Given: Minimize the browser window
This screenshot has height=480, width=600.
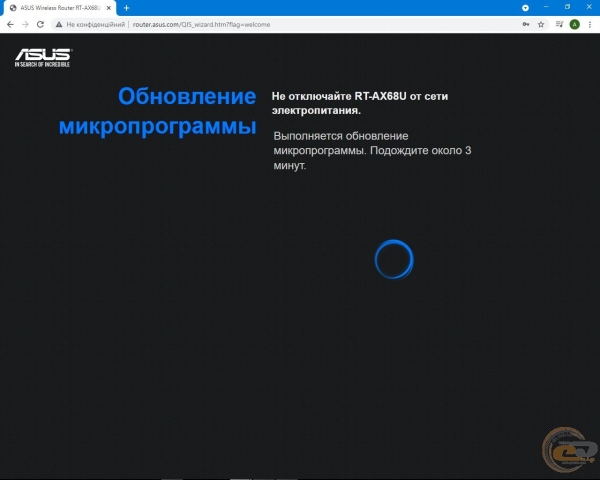Looking at the screenshot, I should pos(546,7).
